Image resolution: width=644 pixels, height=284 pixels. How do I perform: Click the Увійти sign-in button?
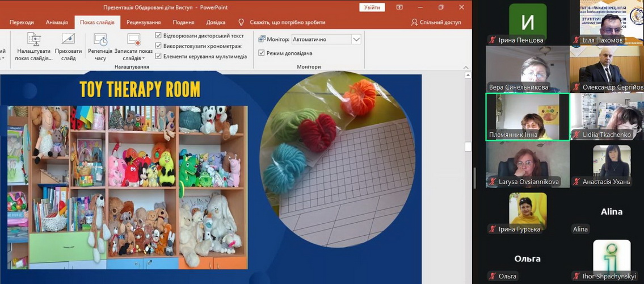[372, 7]
